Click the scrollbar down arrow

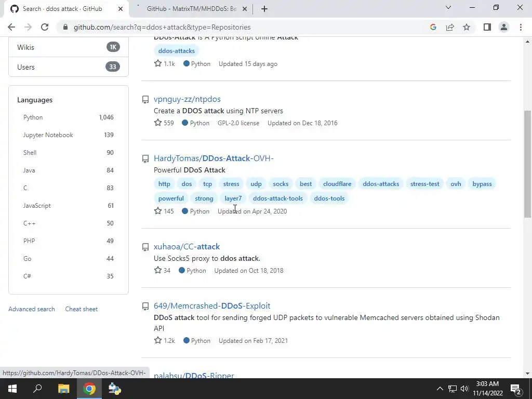[527, 374]
